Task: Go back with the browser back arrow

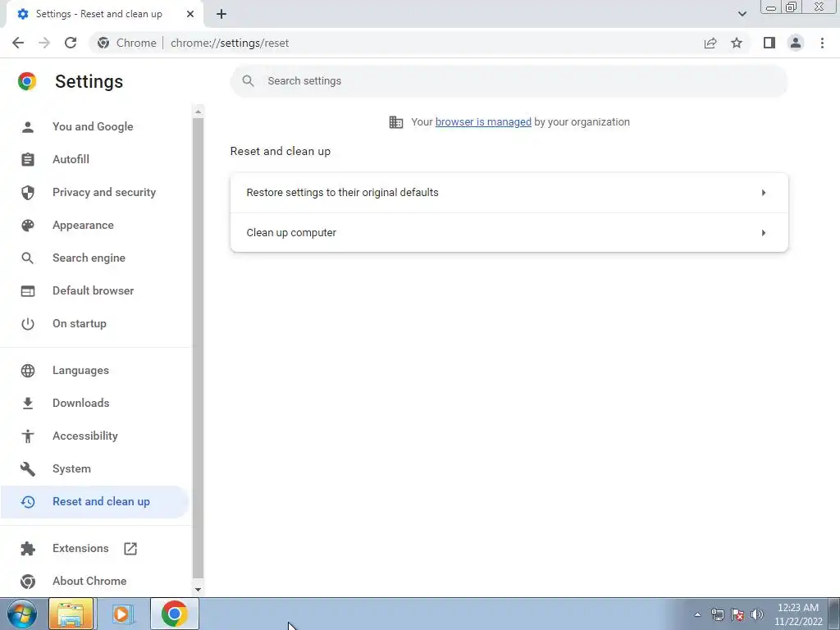Action: (x=18, y=43)
